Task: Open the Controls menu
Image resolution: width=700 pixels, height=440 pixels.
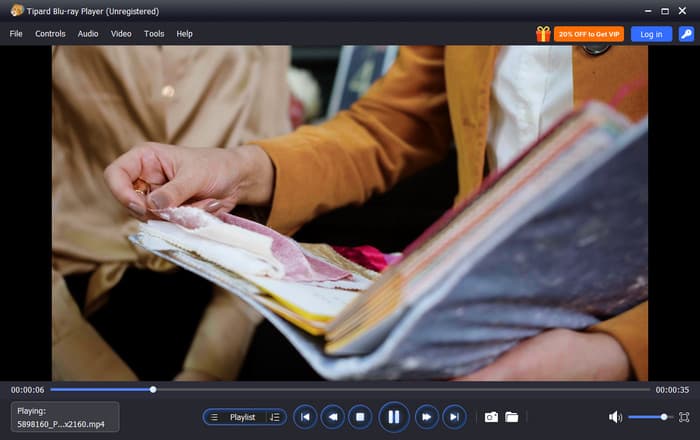Action: tap(50, 34)
